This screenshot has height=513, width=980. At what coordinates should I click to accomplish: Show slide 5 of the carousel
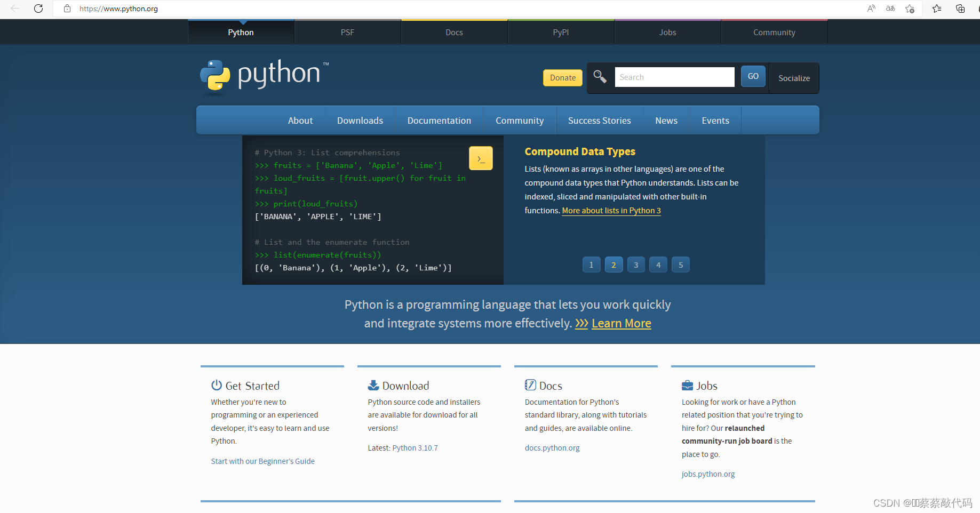[681, 264]
